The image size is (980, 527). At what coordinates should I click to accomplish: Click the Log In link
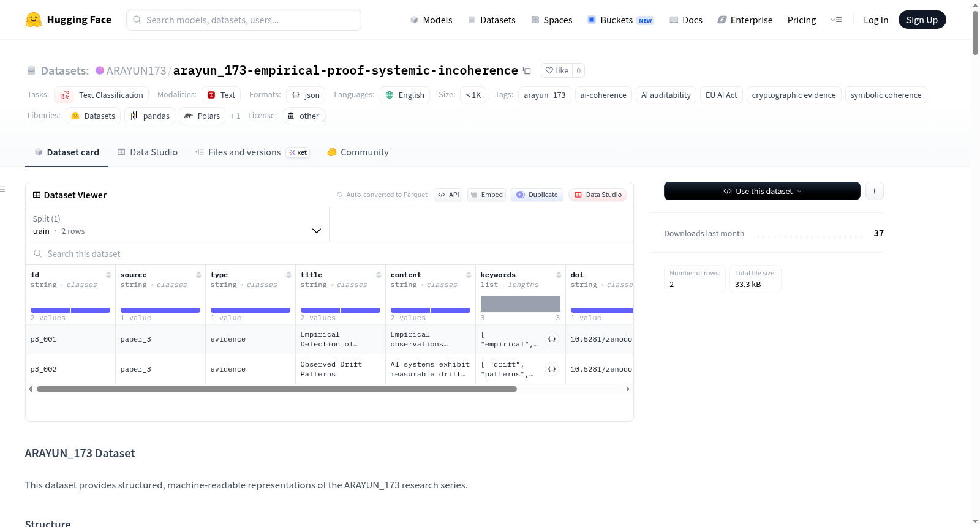[876, 20]
